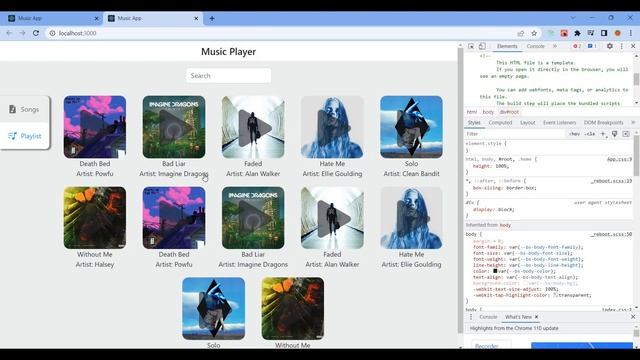This screenshot has height=360, width=640.
Task: Switch to the Layout tab
Action: click(528, 122)
